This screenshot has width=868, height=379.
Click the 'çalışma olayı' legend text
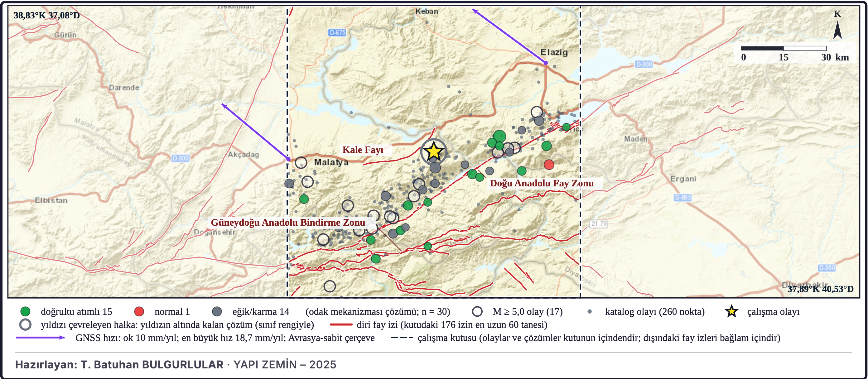point(773,312)
